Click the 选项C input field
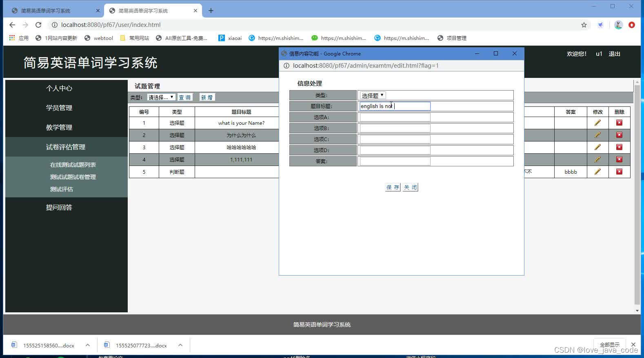 (395, 139)
